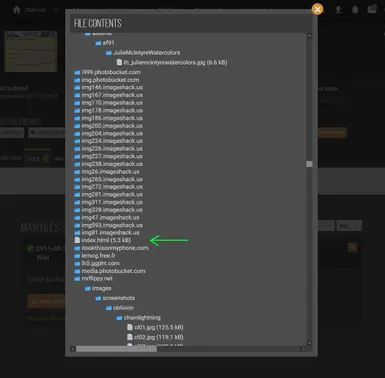Click the vertical scrollbar thumb
The image size is (385, 378).
point(309,164)
